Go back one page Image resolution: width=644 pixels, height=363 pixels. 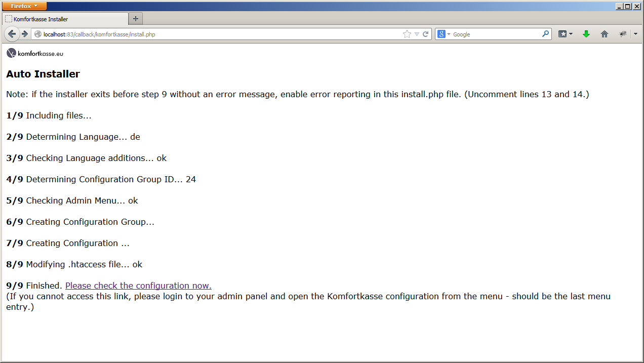click(x=12, y=34)
